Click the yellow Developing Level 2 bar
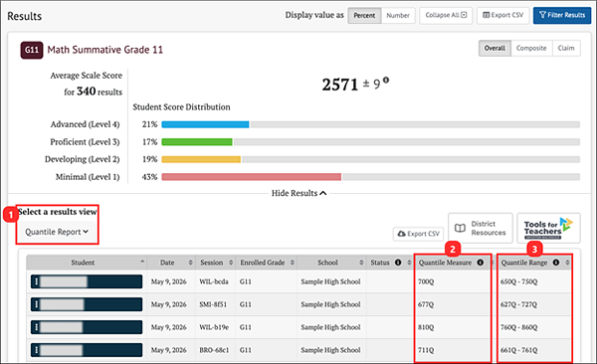 coord(201,159)
